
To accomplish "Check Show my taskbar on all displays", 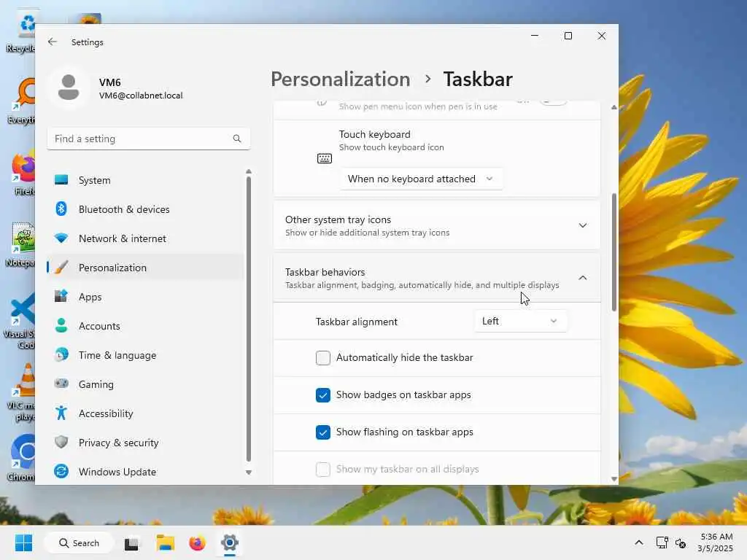I will pyautogui.click(x=323, y=469).
